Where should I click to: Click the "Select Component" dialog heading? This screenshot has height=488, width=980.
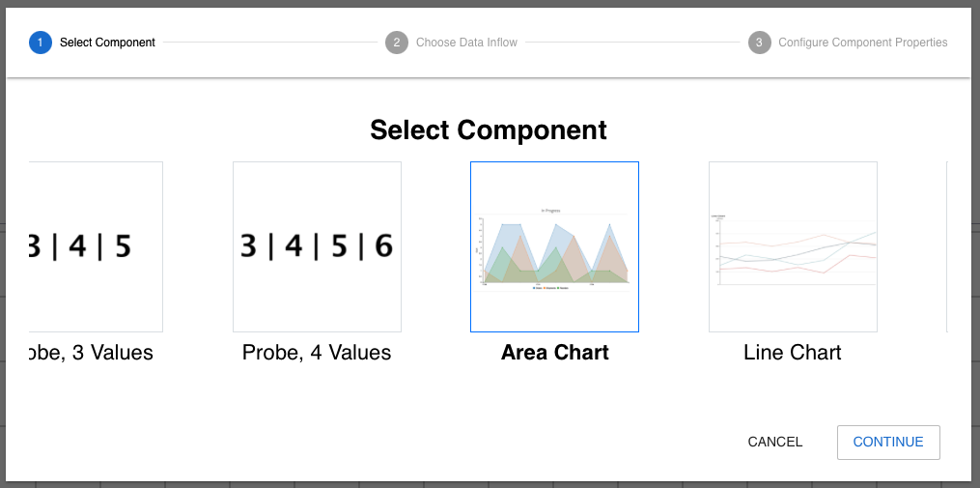pos(489,130)
